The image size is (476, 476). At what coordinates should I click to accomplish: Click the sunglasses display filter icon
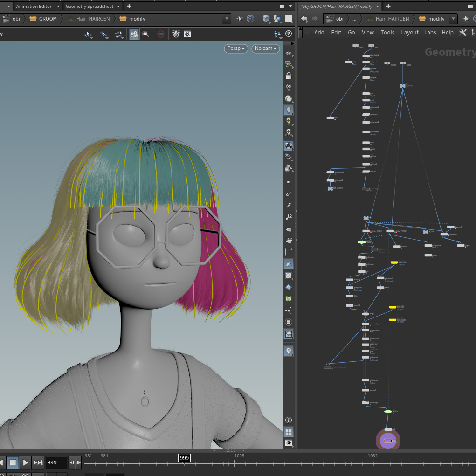click(x=289, y=157)
